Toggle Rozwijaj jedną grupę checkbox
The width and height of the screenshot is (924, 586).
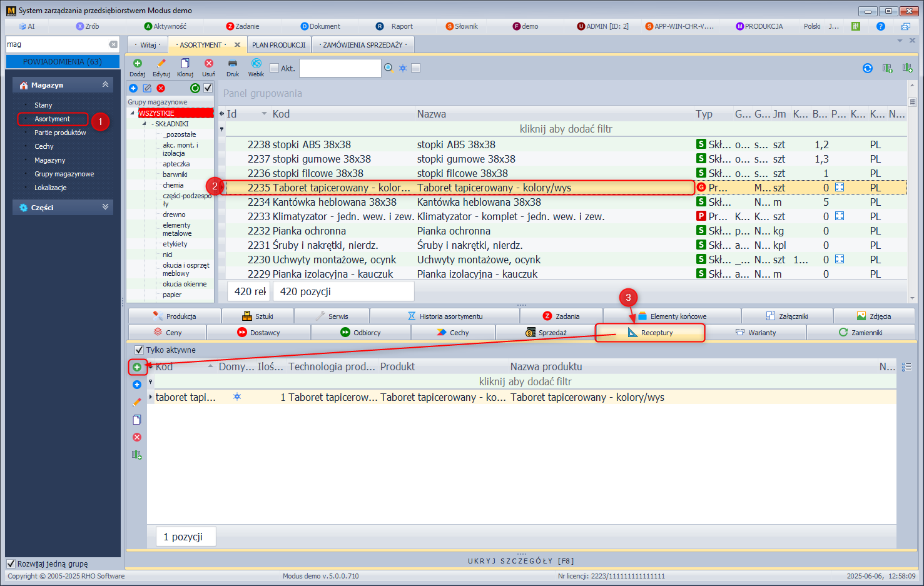coord(11,563)
